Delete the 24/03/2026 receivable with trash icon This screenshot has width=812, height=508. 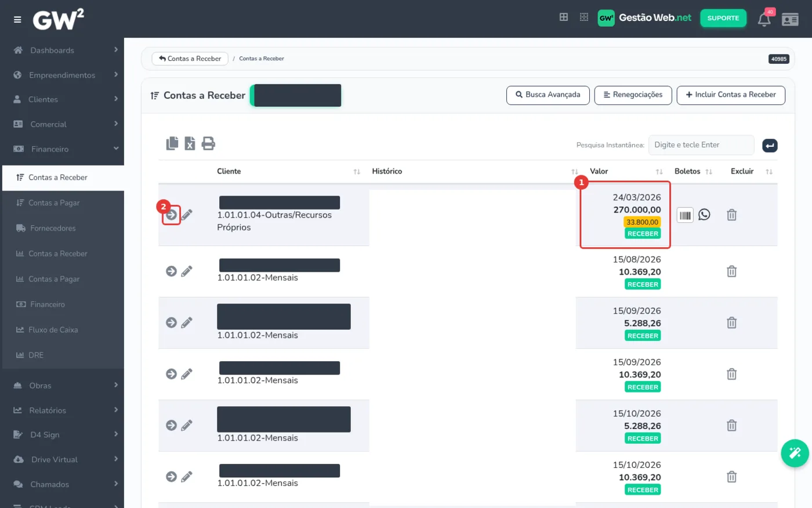coord(732,215)
